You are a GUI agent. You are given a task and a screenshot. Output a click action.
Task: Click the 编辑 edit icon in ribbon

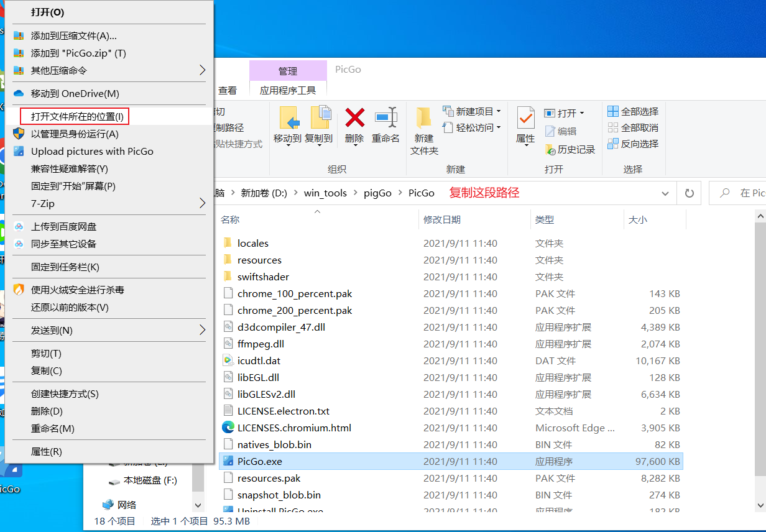click(550, 131)
